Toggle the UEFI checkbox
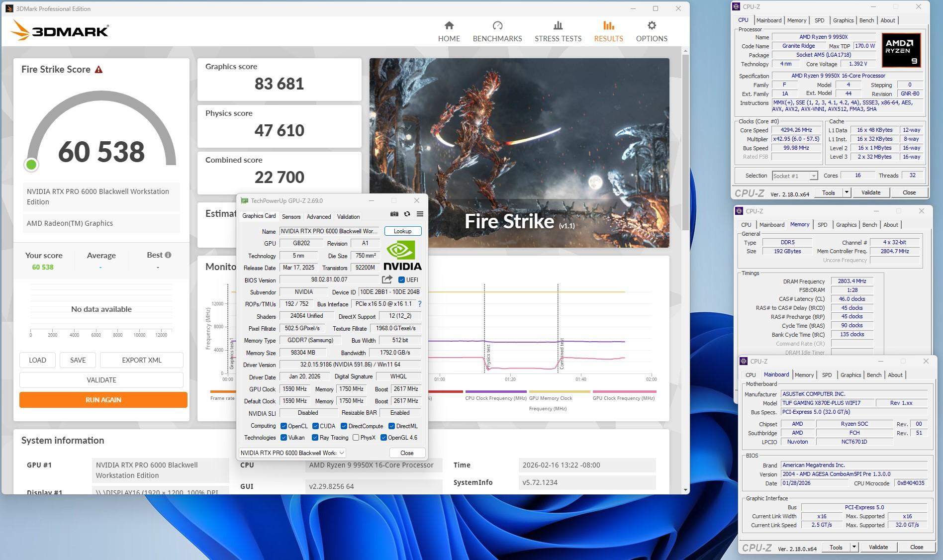The width and height of the screenshot is (943, 560). [x=401, y=280]
